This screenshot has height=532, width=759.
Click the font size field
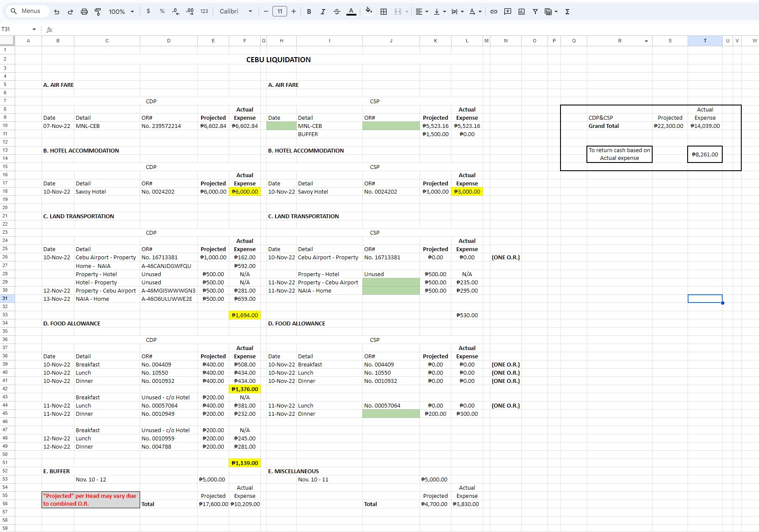pyautogui.click(x=280, y=11)
